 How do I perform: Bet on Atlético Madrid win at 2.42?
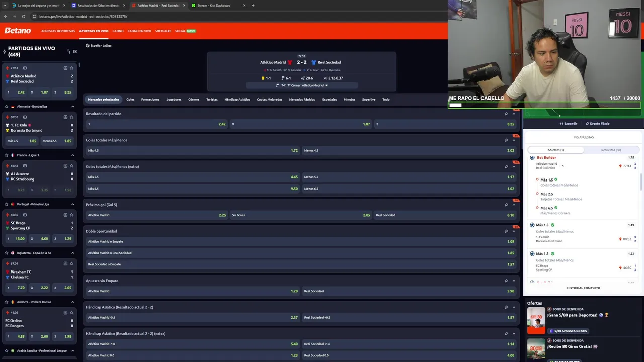coord(156,124)
